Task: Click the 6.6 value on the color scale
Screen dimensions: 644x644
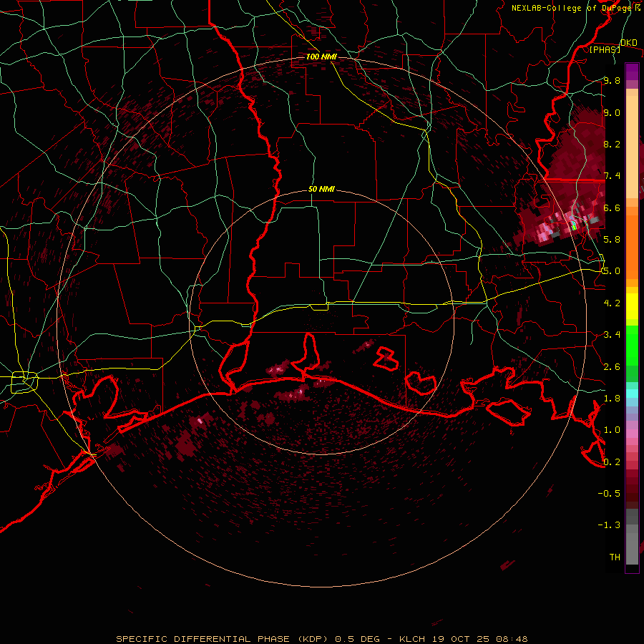Action: [x=612, y=208]
